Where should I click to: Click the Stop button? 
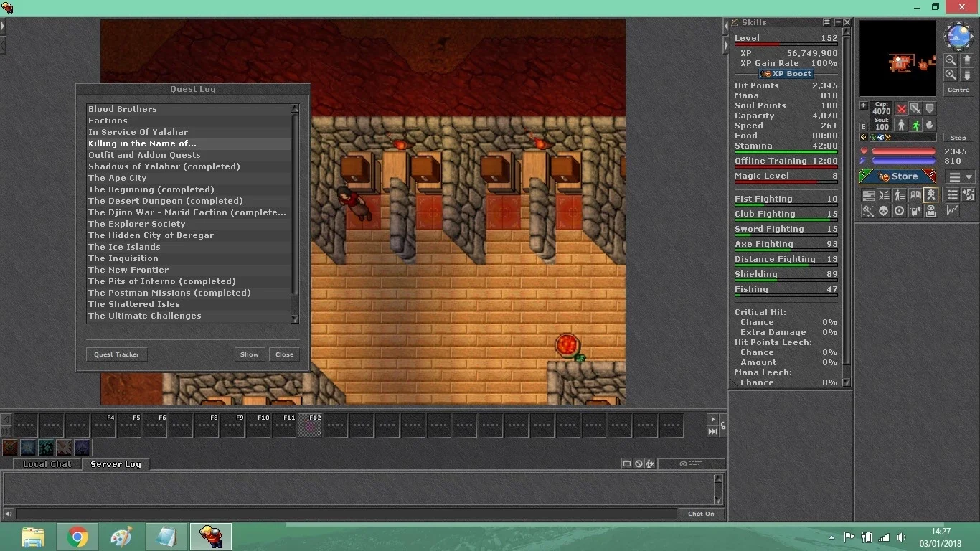click(x=958, y=138)
